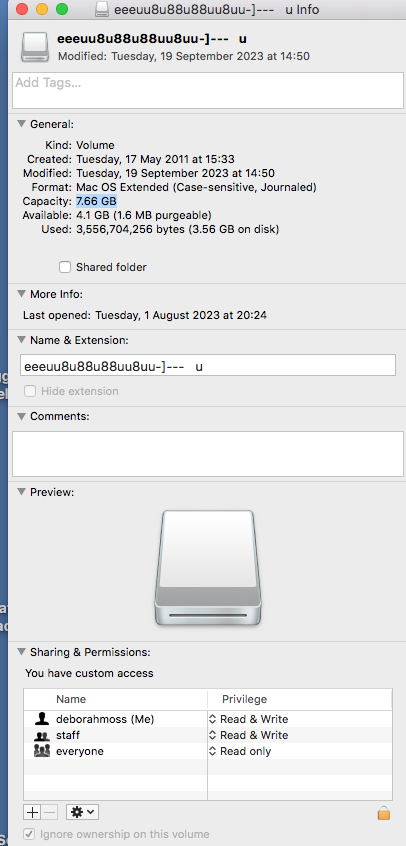Collapse the General section

pos(22,124)
